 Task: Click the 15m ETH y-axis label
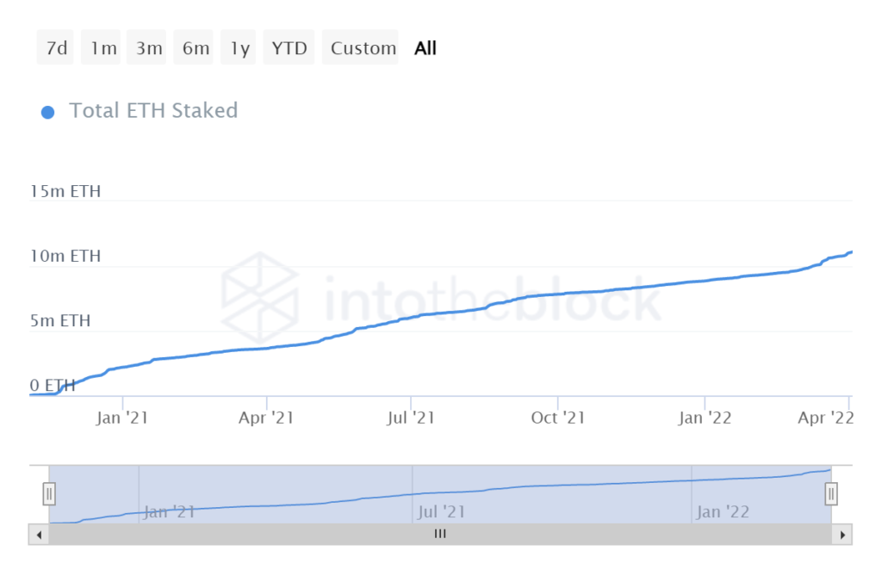coord(65,191)
